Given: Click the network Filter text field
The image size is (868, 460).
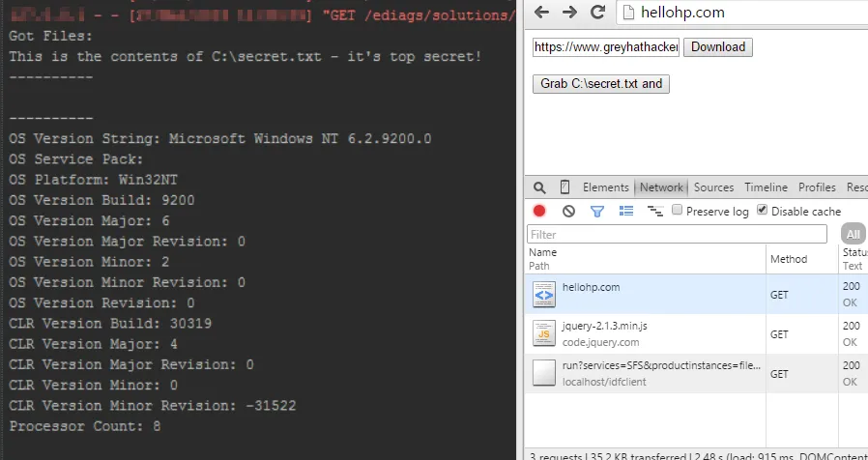Looking at the screenshot, I should 677,234.
